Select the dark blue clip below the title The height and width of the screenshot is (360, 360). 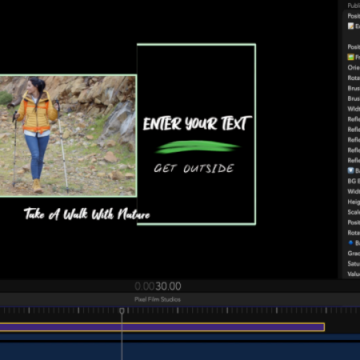click(x=180, y=351)
